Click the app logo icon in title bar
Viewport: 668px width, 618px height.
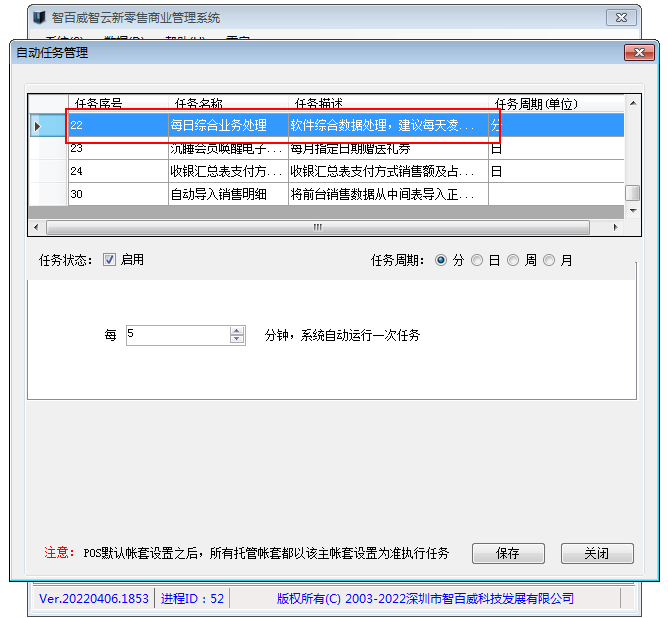tap(37, 18)
